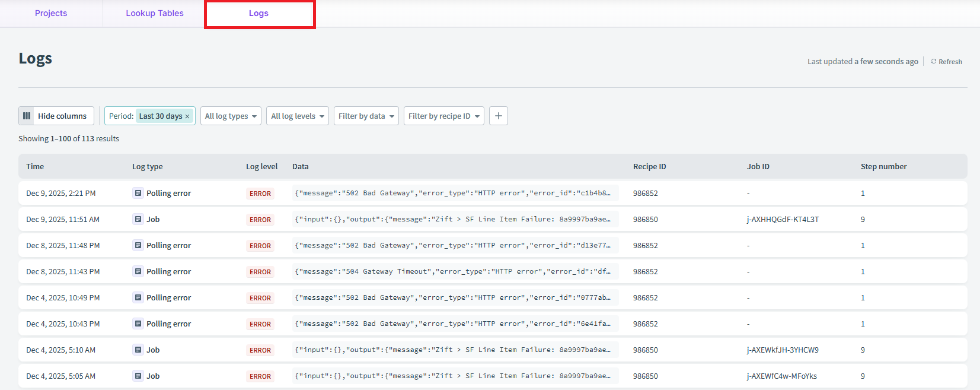Click the plus icon to add filter
Image resolution: width=980 pixels, height=390 pixels.
[498, 116]
